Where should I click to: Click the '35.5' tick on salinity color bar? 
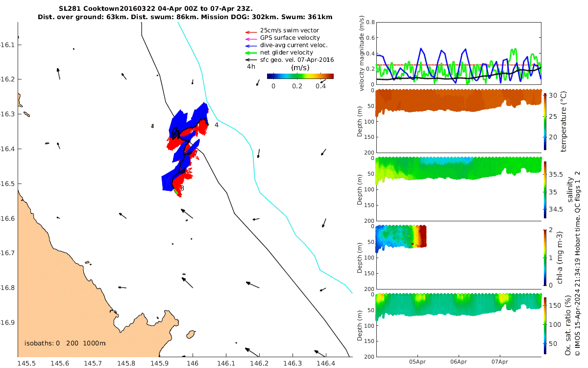pyautogui.click(x=556, y=174)
